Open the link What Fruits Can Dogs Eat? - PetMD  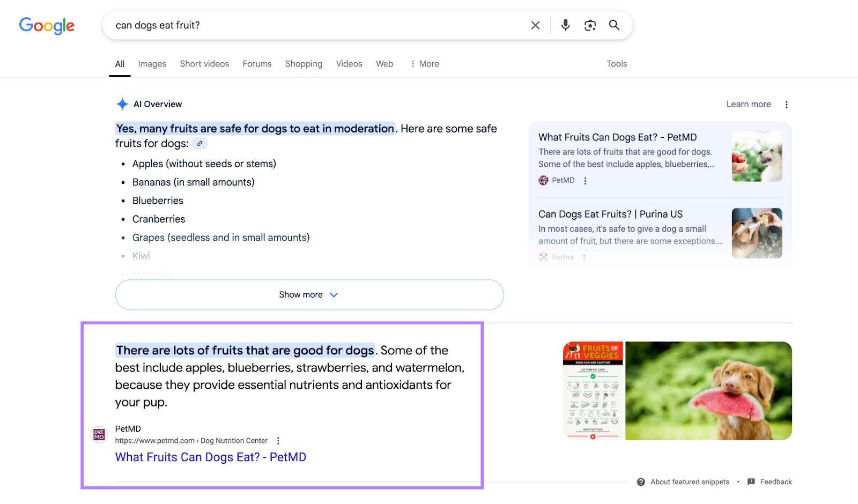(210, 457)
